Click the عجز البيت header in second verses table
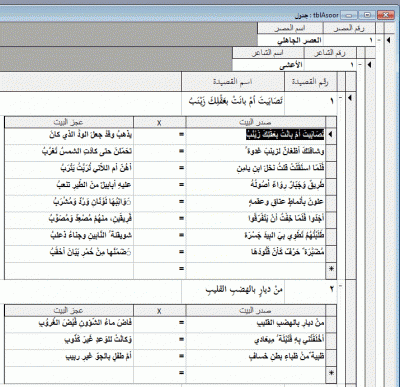The width and height of the screenshot is (400, 387). [x=69, y=310]
